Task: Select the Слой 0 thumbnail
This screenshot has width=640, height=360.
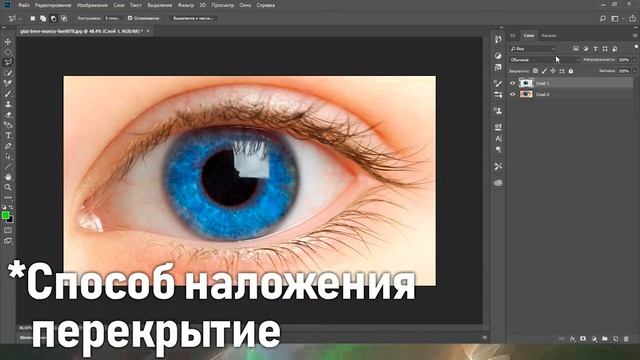Action: coord(526,94)
